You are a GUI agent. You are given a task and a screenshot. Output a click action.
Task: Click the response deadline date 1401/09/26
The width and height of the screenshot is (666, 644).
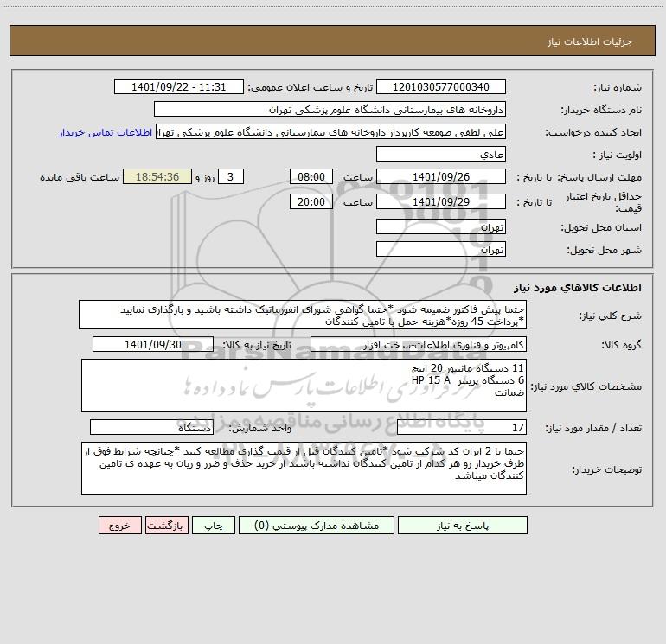pos(441,176)
